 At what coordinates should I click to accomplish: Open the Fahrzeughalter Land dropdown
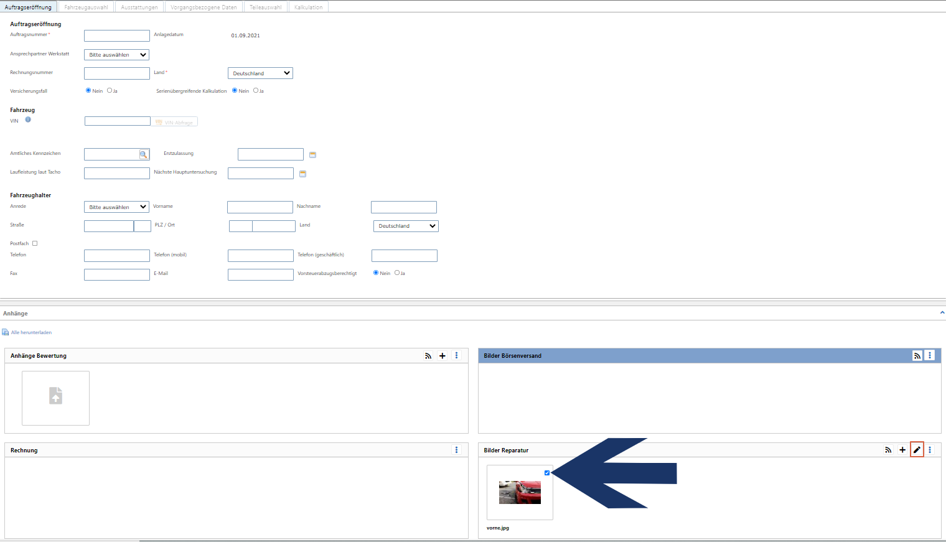[406, 226]
